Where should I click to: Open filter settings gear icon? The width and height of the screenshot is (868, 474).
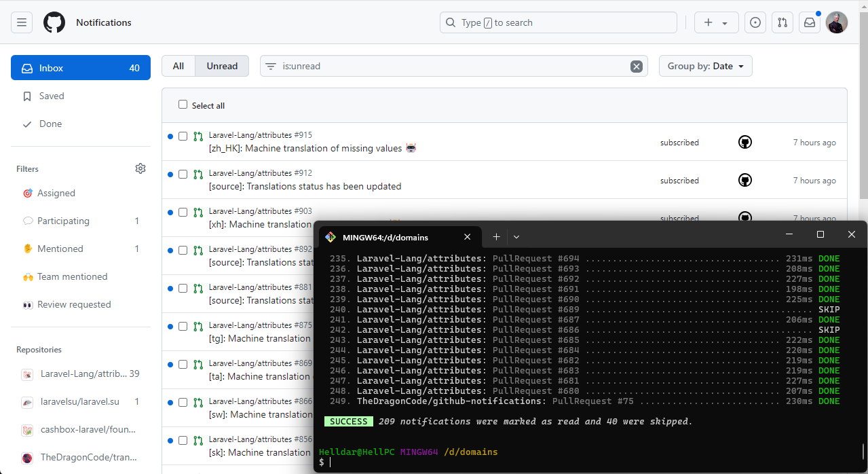pyautogui.click(x=140, y=168)
